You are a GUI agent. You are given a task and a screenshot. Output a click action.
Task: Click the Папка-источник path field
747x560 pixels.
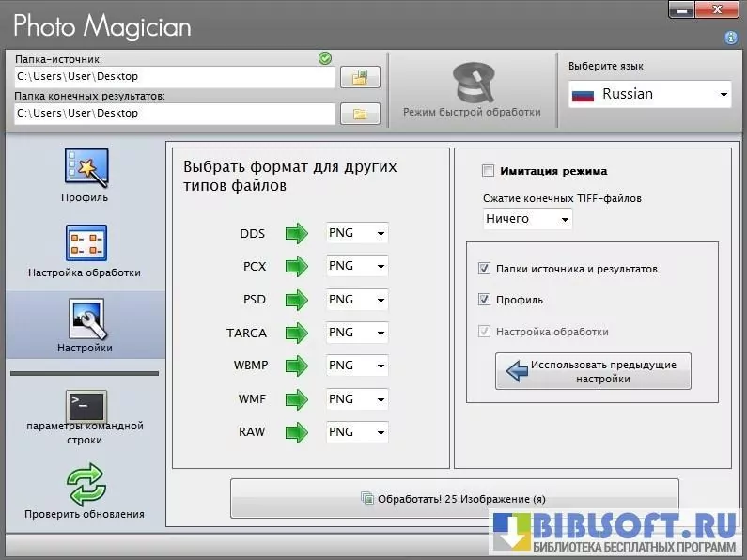coord(175,77)
